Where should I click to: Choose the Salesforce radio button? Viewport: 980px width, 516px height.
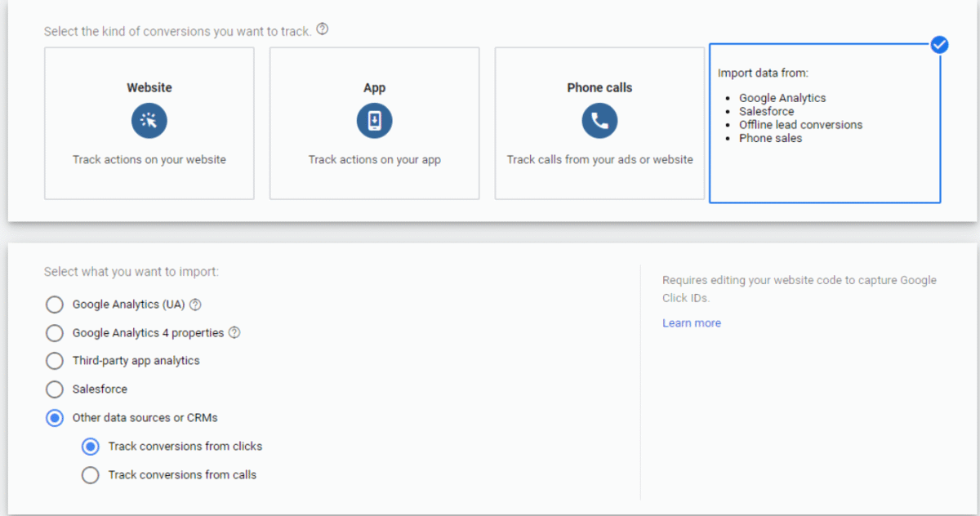click(x=55, y=389)
